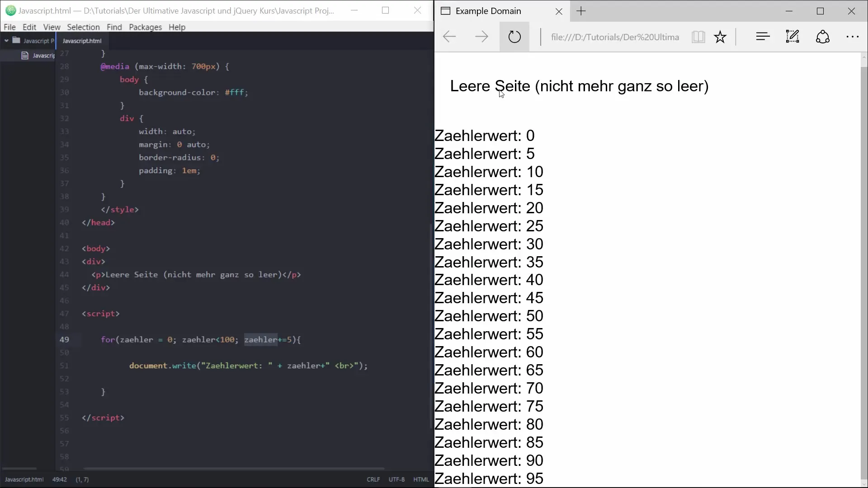Viewport: 868px width, 488px height.
Task: Open the browser more actions ellipsis
Action: tap(852, 37)
